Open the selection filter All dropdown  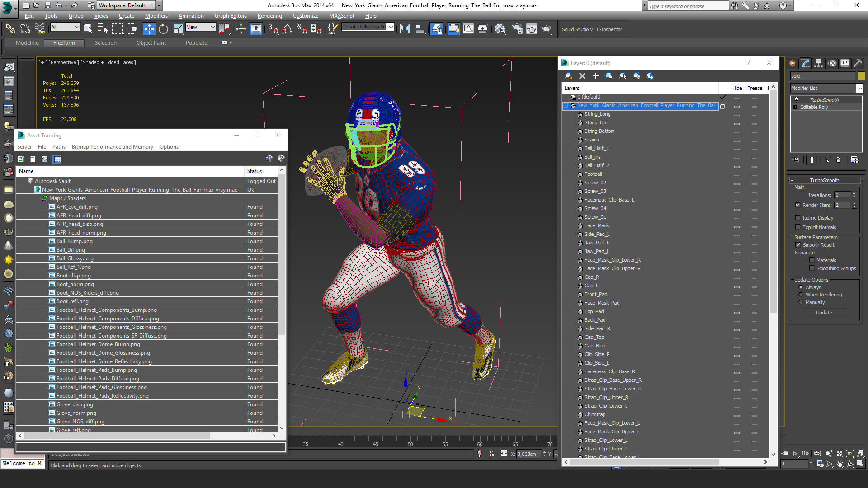65,27
